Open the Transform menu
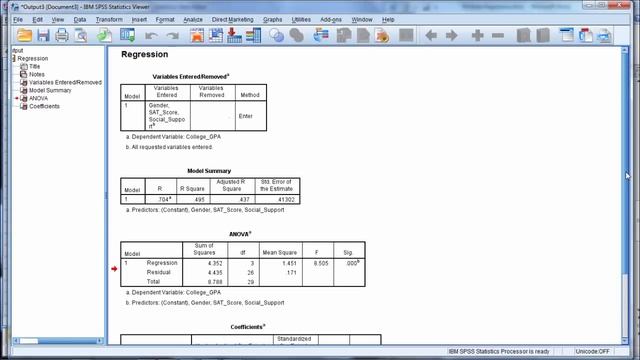This screenshot has height=360, width=640. click(109, 20)
